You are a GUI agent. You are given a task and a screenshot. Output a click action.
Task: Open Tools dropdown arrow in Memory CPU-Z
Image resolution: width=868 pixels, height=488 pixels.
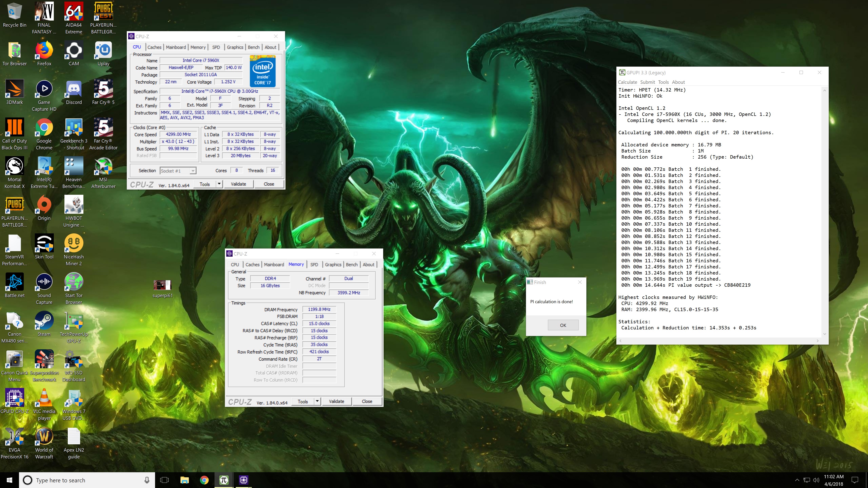tap(317, 401)
